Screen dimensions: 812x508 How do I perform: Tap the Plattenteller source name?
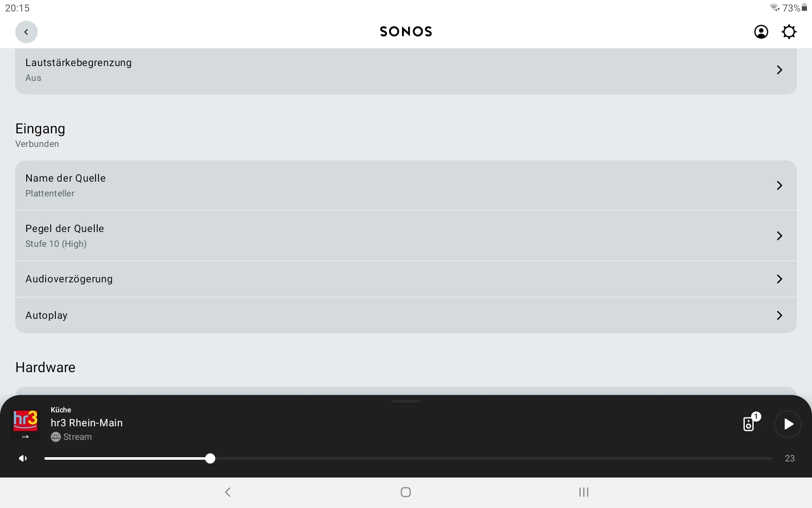pos(50,193)
